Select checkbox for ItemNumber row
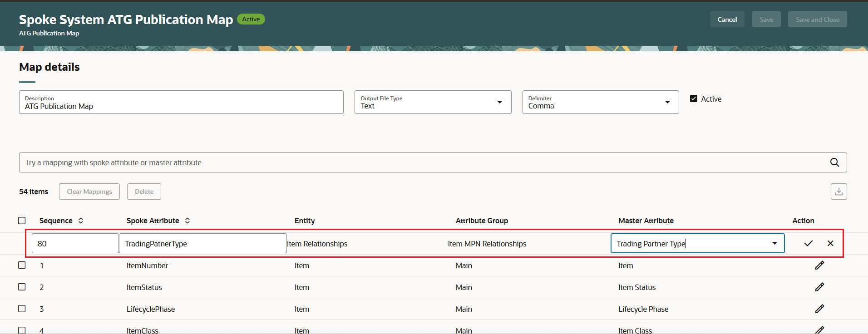 [22, 265]
